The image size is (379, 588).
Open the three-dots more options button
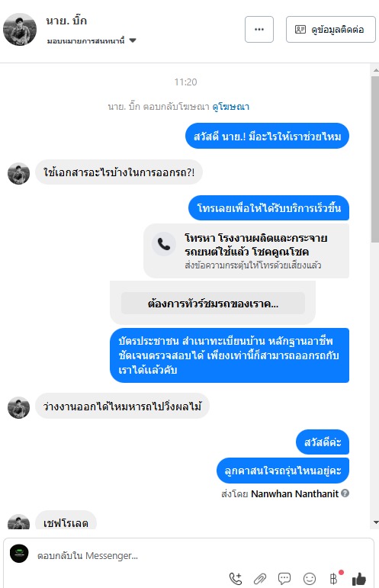point(259,29)
